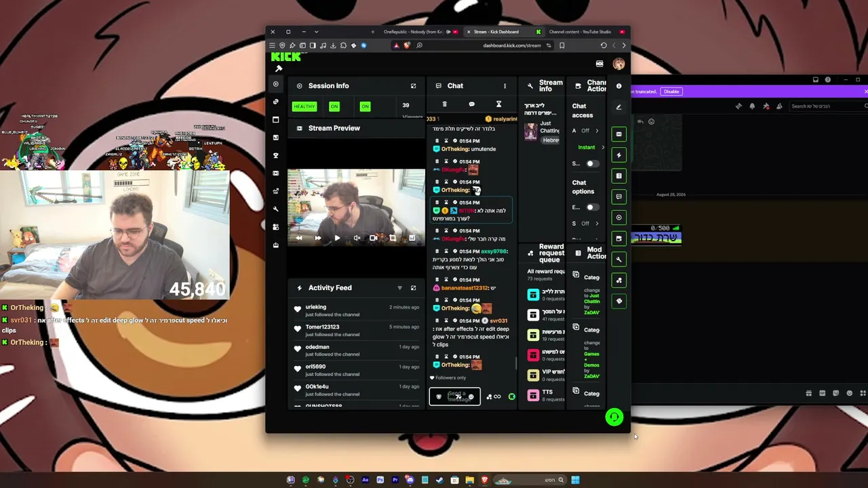
Task: Open the green support headset button
Action: 614,418
